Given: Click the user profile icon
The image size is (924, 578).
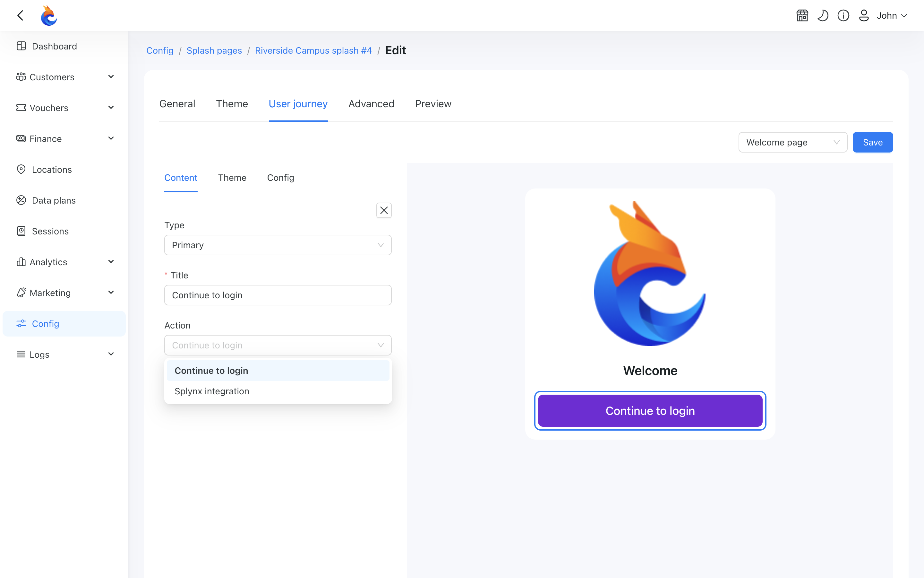Looking at the screenshot, I should pos(864,15).
